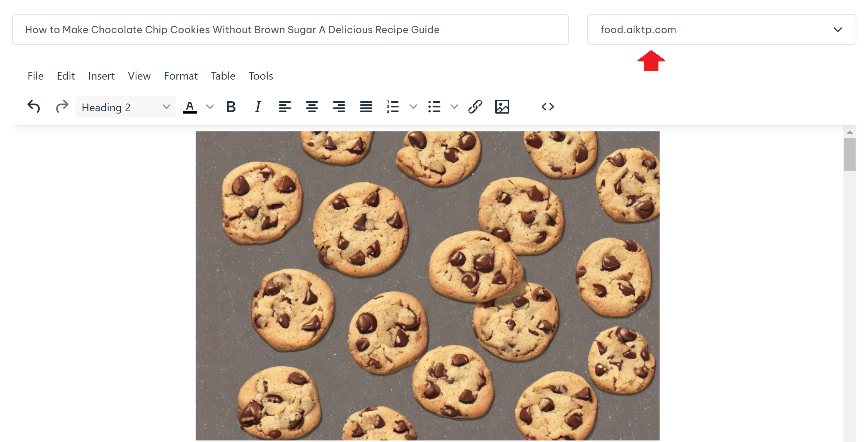Screen dimensions: 868x442
Task: Justify the text
Action: (x=366, y=107)
